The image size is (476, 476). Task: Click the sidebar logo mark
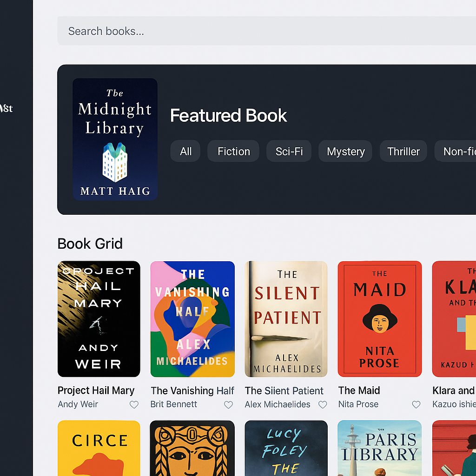pyautogui.click(x=6, y=108)
